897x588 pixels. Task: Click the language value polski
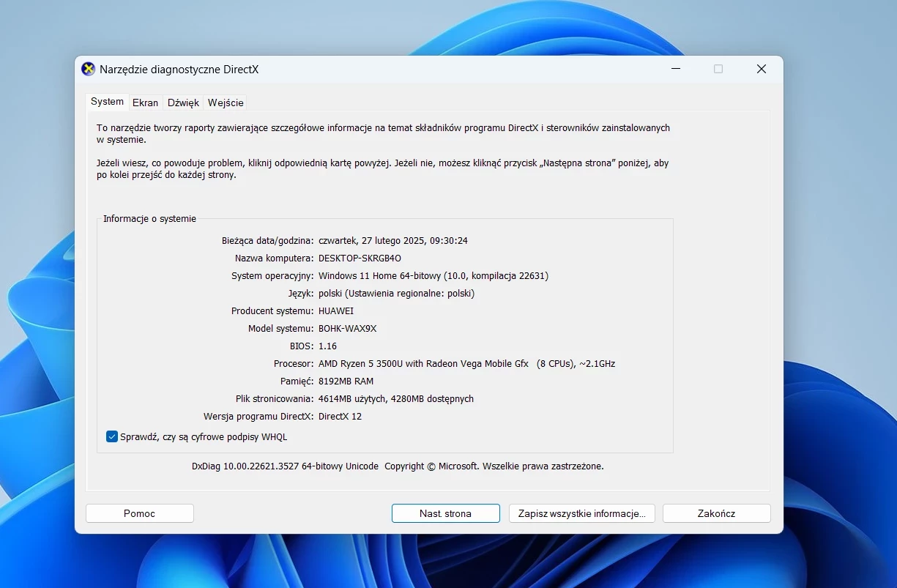point(396,293)
